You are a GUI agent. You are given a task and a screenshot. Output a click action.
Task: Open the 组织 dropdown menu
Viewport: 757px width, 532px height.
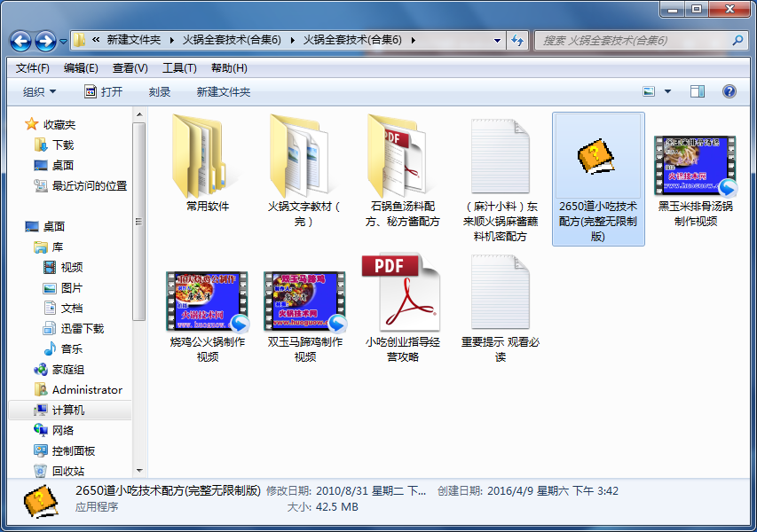tap(39, 92)
